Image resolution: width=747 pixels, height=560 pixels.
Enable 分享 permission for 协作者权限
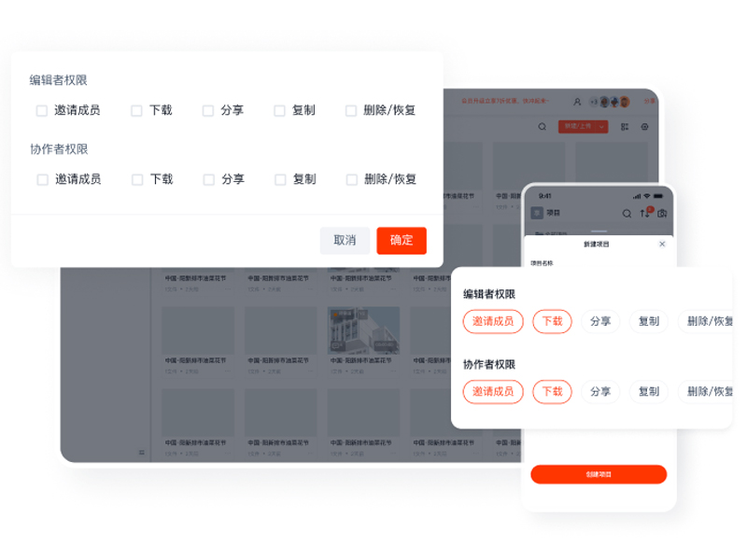(207, 179)
